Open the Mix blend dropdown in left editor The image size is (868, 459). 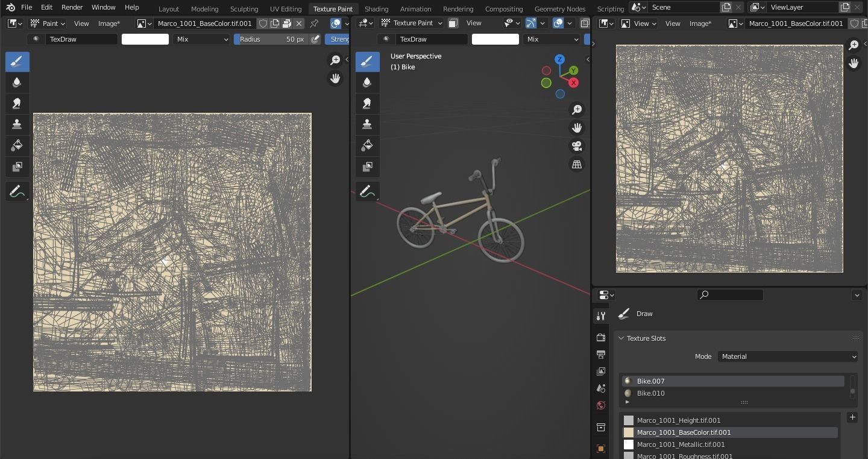201,39
